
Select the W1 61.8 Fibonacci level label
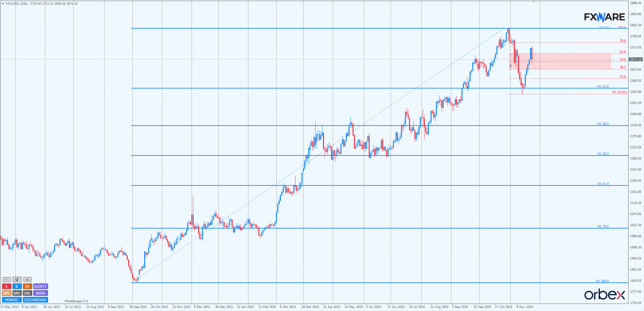tap(603, 184)
